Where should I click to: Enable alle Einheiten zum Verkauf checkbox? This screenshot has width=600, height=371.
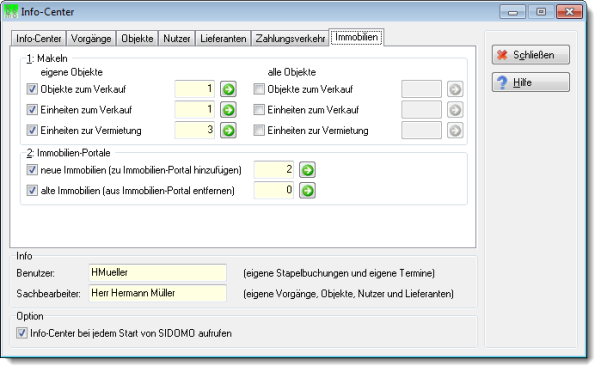(259, 110)
